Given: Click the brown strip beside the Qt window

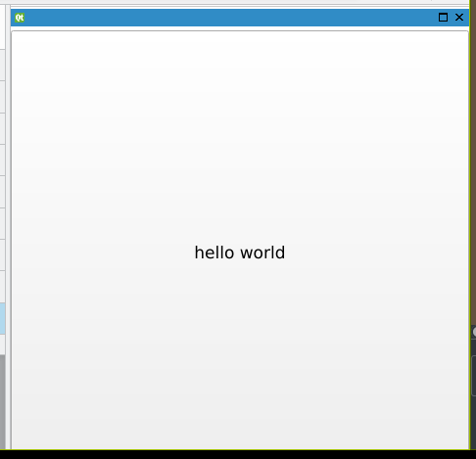Looking at the screenshot, I should pos(473,163).
